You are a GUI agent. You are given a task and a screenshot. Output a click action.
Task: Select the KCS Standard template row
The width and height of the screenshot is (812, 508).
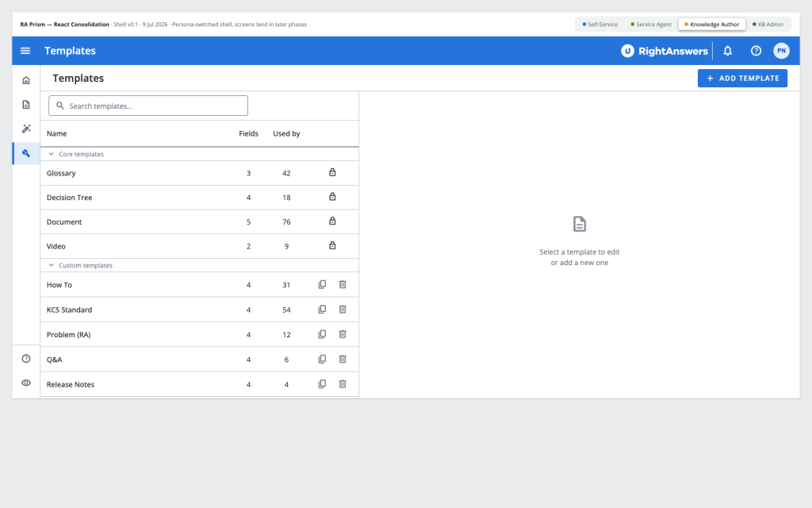click(199, 310)
